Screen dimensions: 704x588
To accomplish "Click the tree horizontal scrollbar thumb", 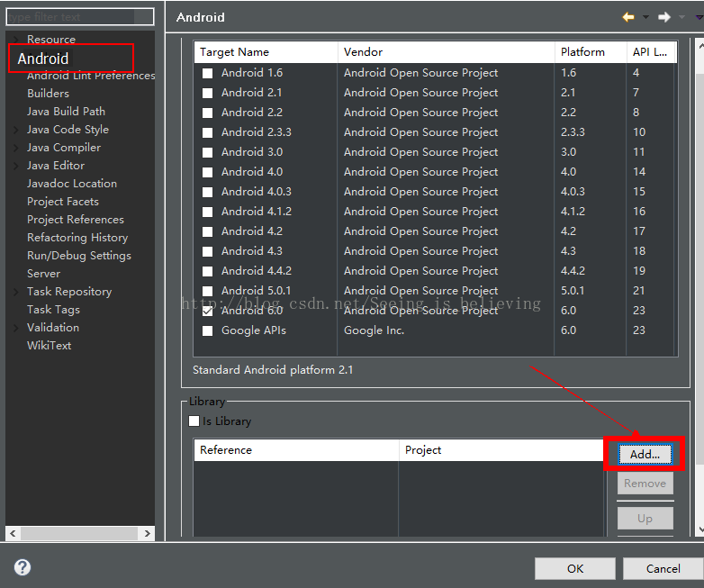I will pos(79,533).
